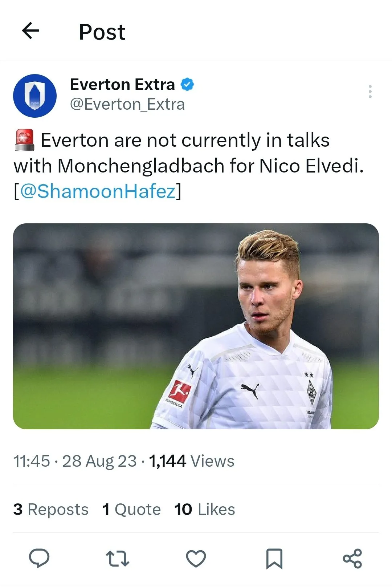Viewport: 392px width, 588px height.
Task: View the 3 Reposts list
Action: coord(51,509)
